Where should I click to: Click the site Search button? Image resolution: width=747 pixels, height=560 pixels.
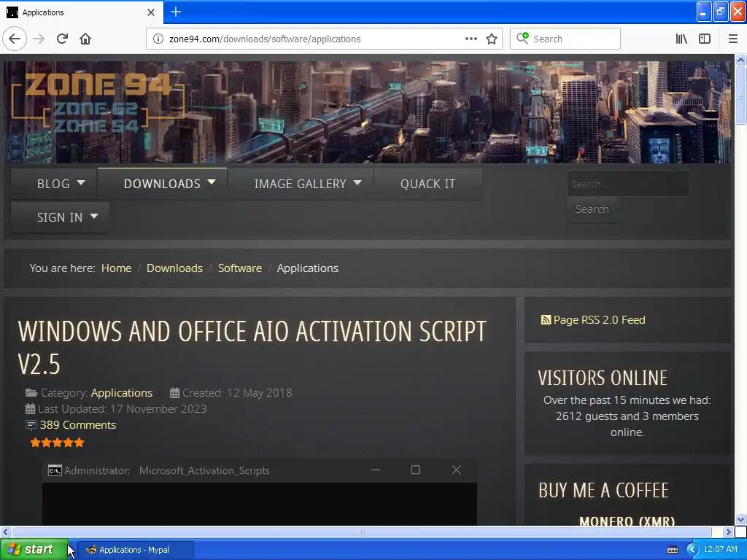[x=592, y=209]
